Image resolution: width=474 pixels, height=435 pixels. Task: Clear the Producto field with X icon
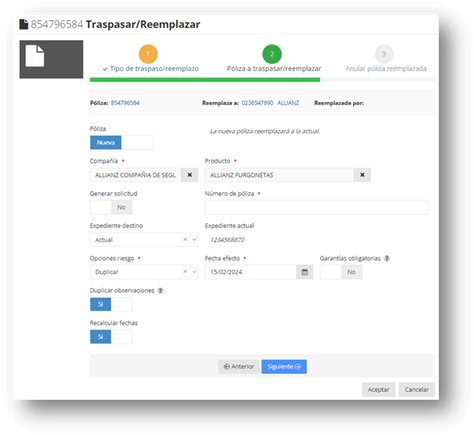click(362, 175)
